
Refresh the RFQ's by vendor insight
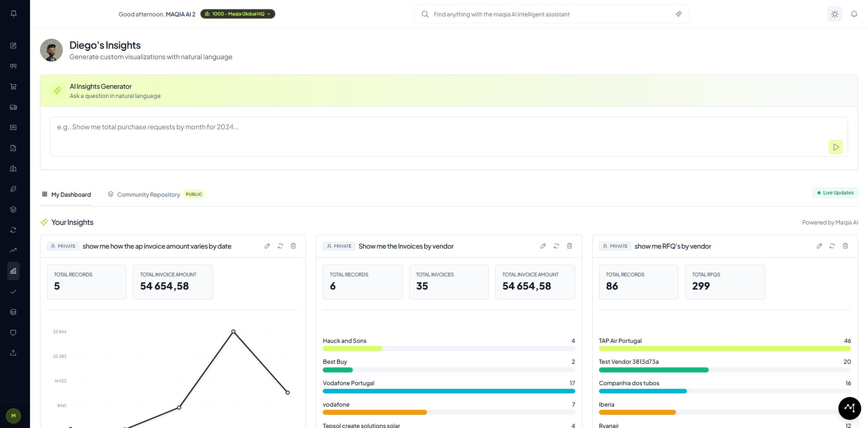[832, 246]
